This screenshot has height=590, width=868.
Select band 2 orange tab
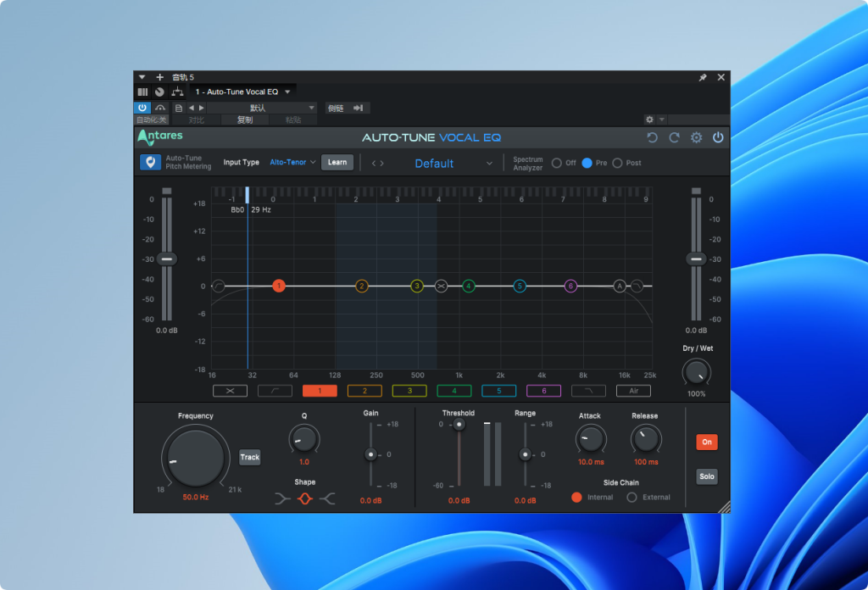[364, 391]
